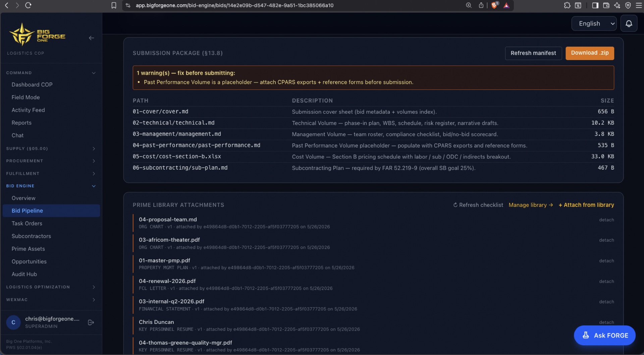Click + Attach from library
The image size is (644, 355).
(586, 205)
